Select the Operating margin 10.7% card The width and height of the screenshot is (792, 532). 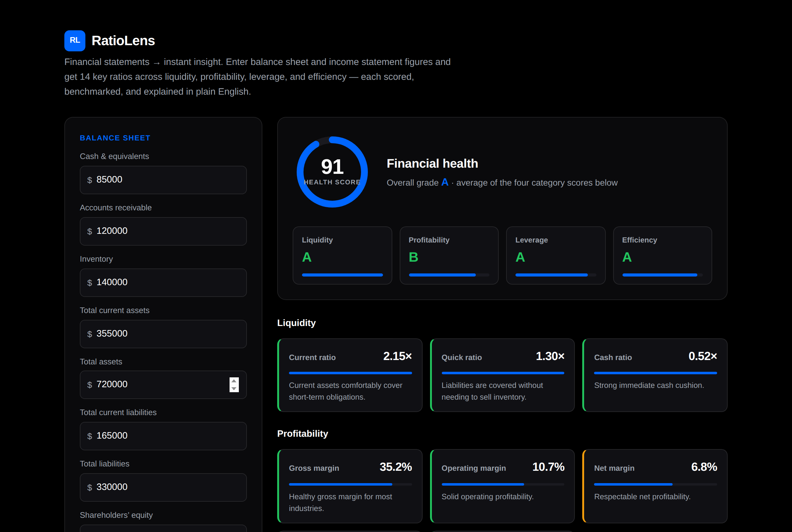[x=502, y=486]
